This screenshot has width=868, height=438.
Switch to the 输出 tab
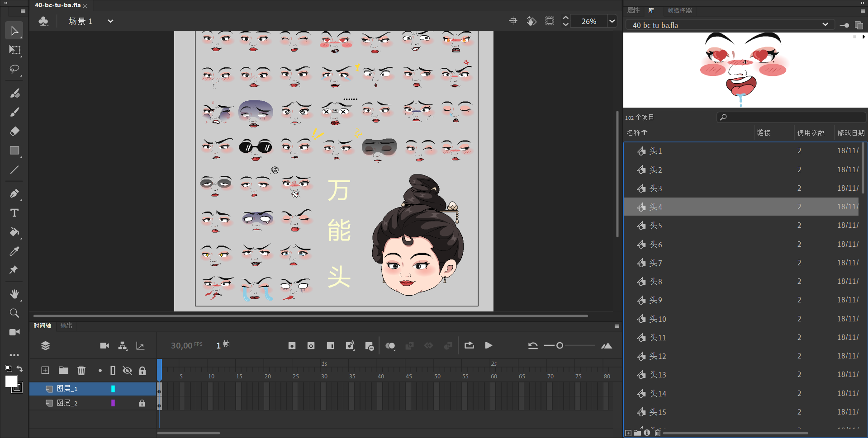(66, 325)
